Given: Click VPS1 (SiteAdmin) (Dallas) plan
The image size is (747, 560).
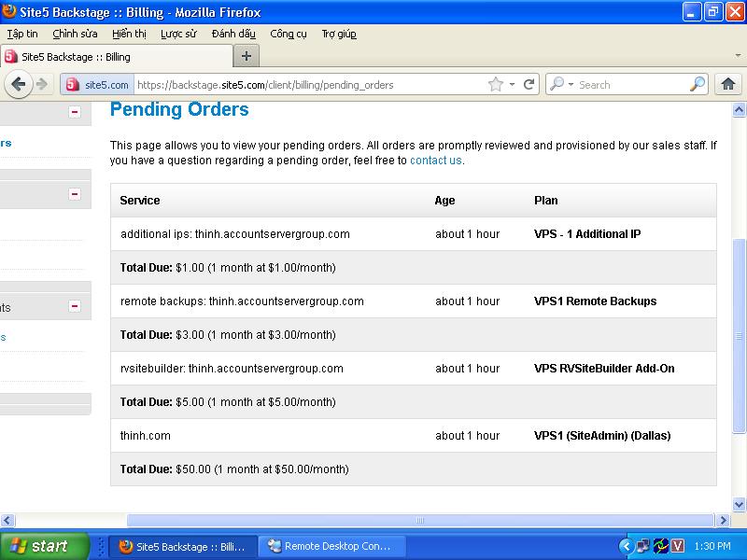Looking at the screenshot, I should point(602,435).
